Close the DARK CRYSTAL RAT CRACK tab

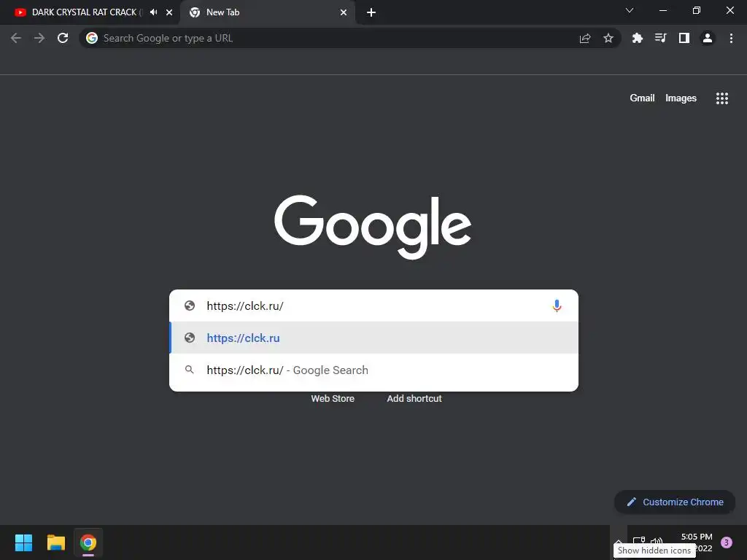pyautogui.click(x=169, y=12)
